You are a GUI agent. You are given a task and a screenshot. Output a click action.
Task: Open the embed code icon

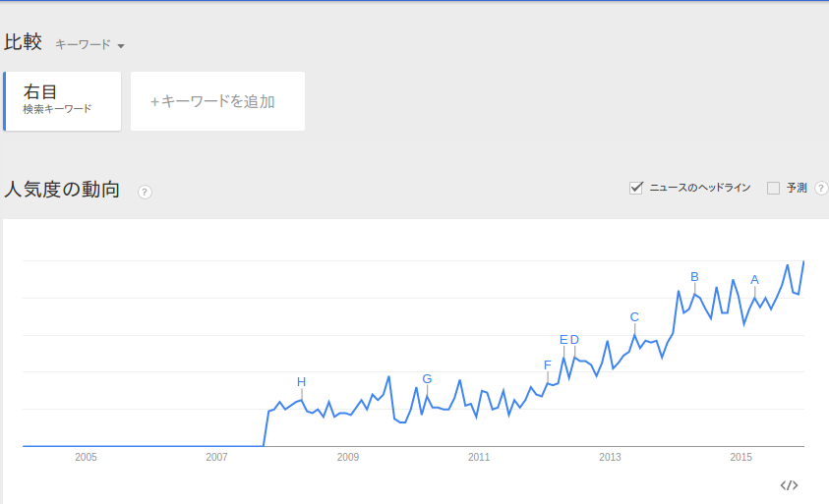(789, 485)
